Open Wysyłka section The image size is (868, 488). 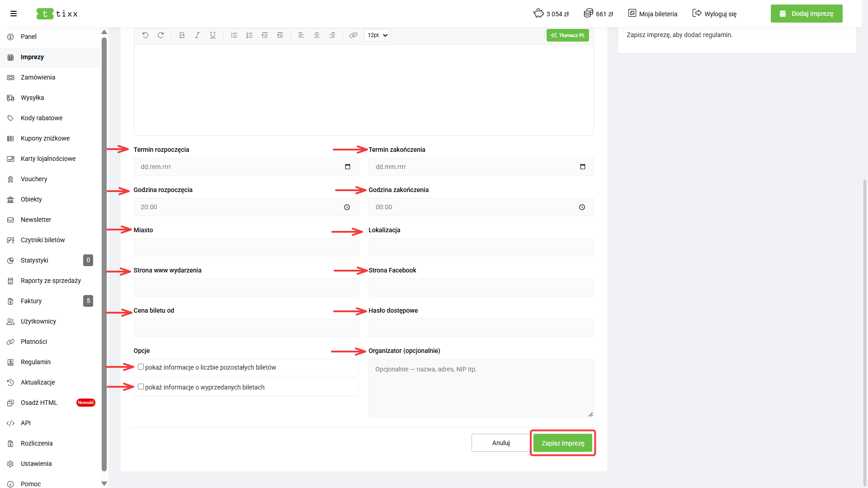[x=50, y=98]
